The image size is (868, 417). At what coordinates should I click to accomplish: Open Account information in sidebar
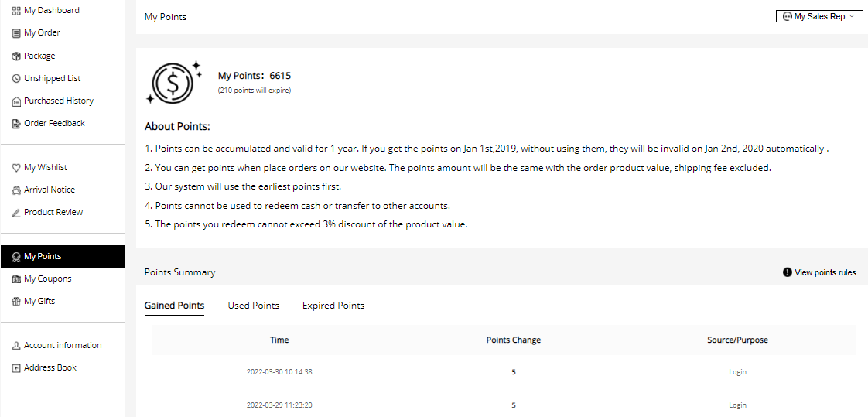63,345
